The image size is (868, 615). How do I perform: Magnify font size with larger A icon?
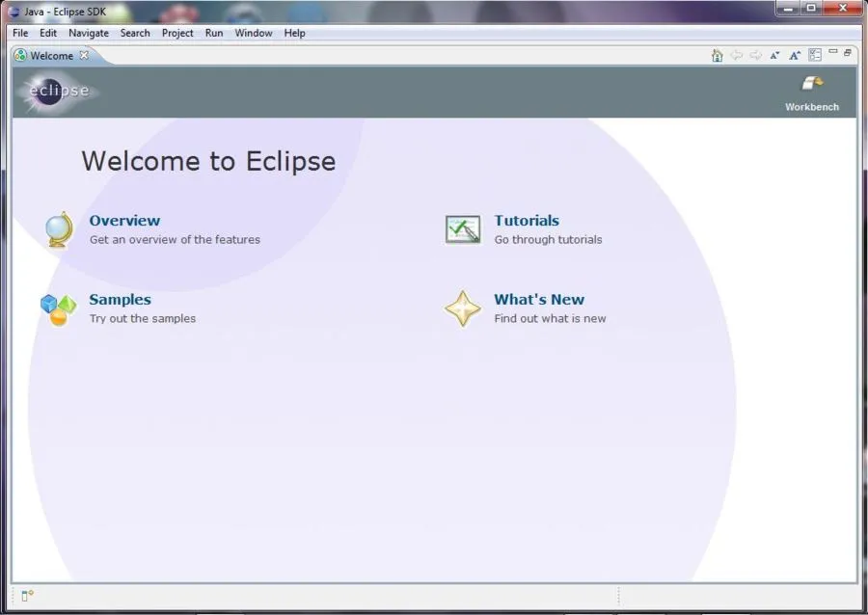coord(795,55)
